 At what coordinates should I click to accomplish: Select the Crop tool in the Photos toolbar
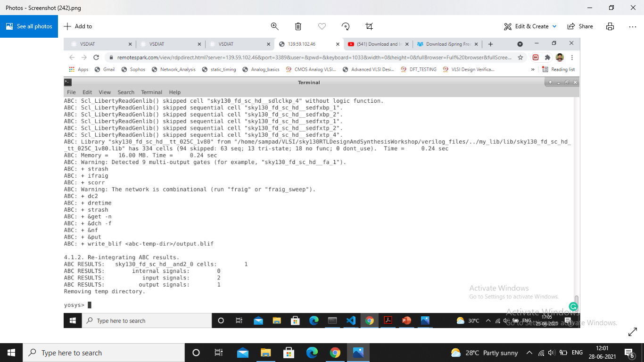(370, 26)
